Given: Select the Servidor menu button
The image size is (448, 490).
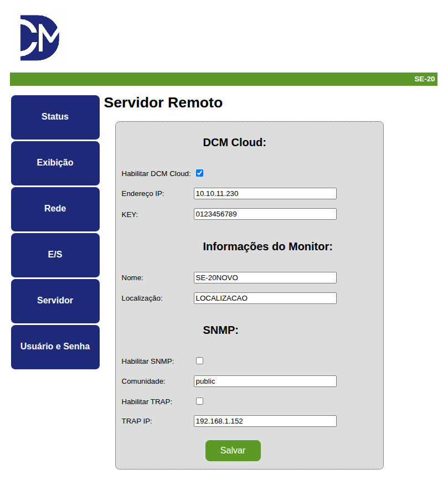Looking at the screenshot, I should (55, 301).
